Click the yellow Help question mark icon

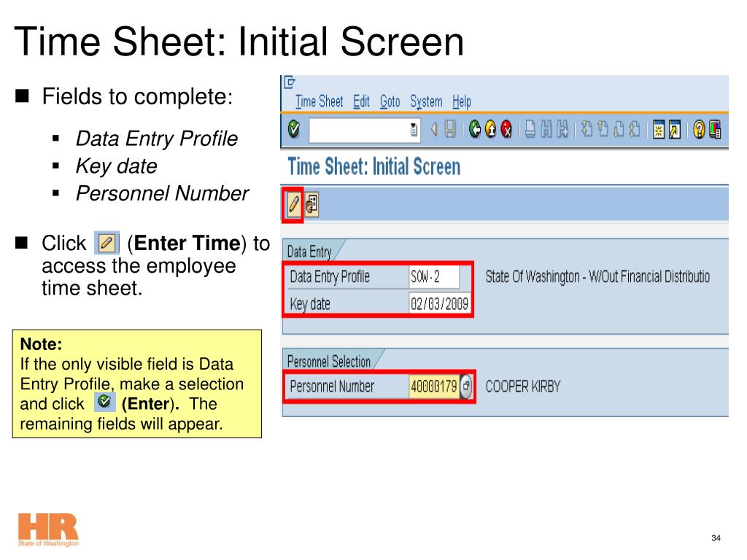(x=699, y=130)
